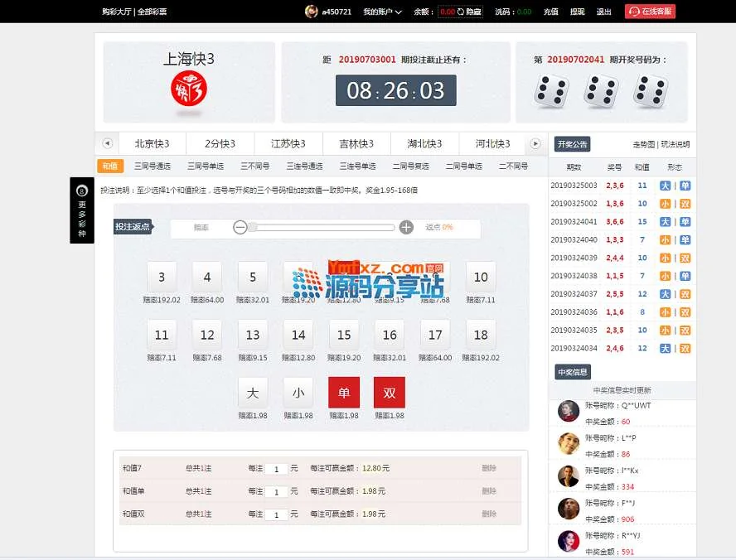Expand the 更多彩种 side panel
736x560 pixels.
click(81, 210)
